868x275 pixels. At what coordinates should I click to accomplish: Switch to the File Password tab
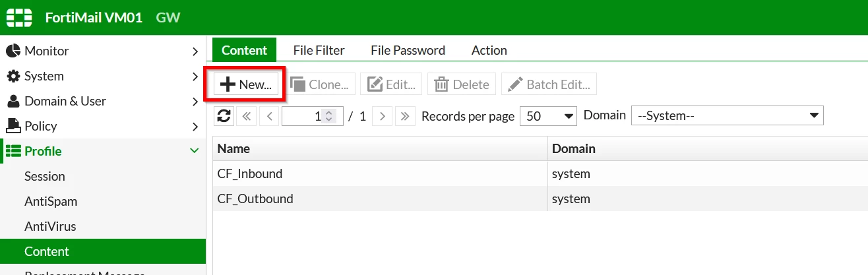pyautogui.click(x=408, y=50)
